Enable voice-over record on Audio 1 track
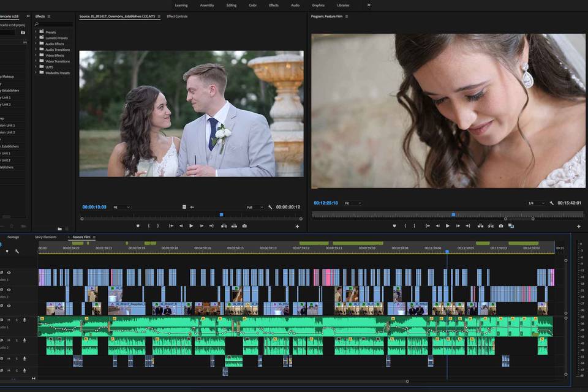Image resolution: width=588 pixels, height=392 pixels. click(24, 320)
